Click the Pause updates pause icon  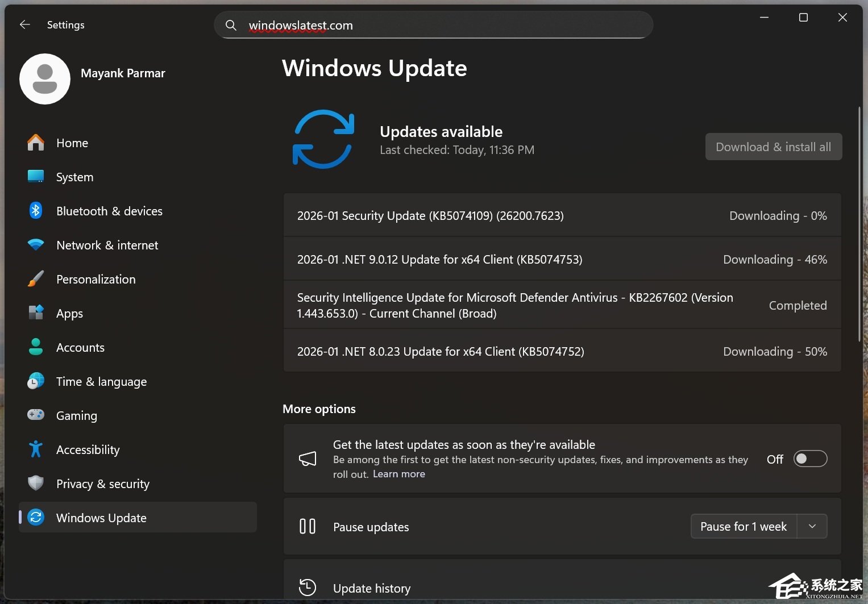tap(308, 526)
